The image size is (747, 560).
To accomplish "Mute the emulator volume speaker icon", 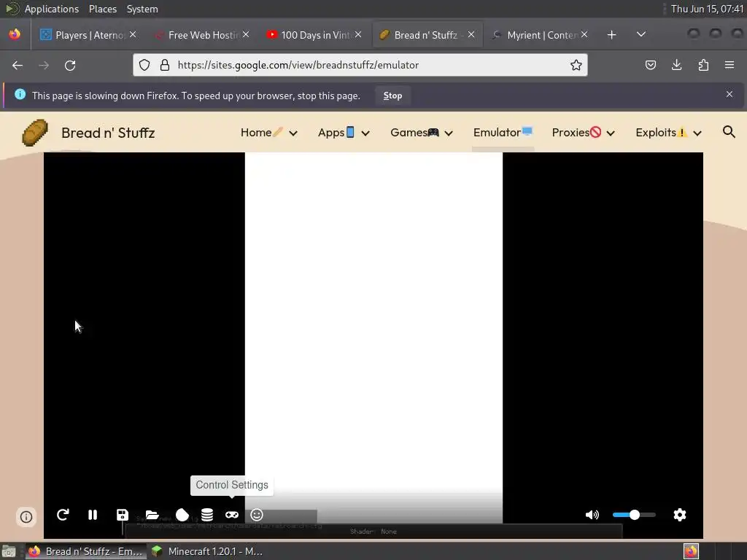I will coord(592,515).
